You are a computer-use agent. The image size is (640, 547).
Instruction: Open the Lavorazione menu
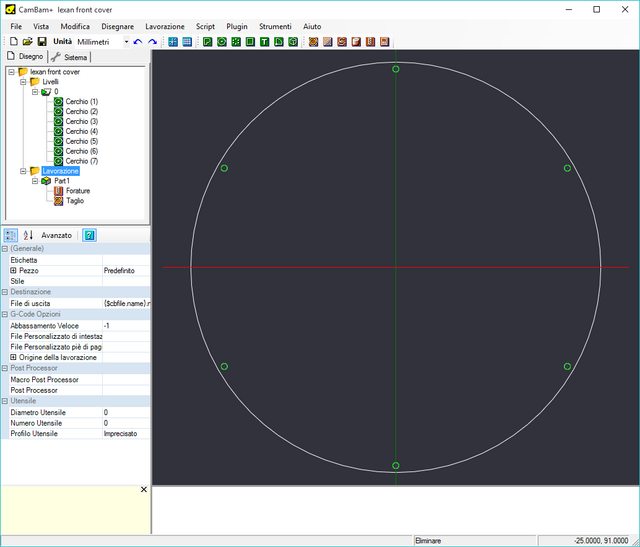(164, 25)
